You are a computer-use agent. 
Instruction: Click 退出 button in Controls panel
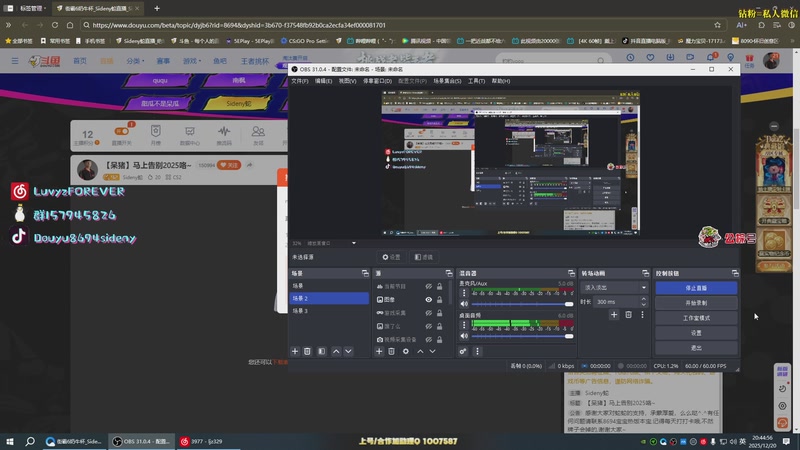[696, 348]
